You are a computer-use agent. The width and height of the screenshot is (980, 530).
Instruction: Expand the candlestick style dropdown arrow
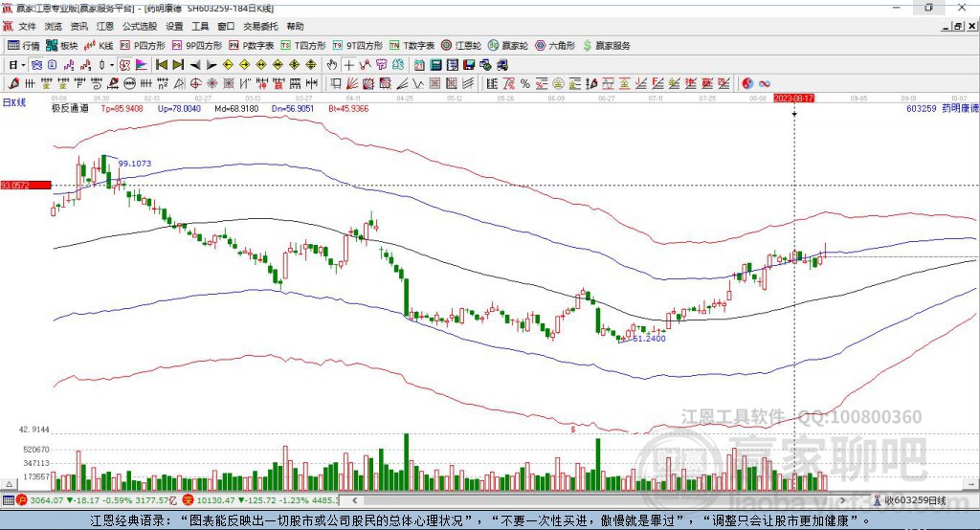(112, 65)
